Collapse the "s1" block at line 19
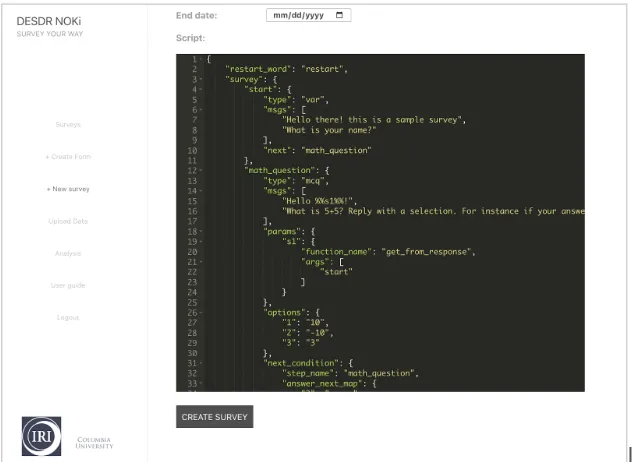 click(x=200, y=241)
